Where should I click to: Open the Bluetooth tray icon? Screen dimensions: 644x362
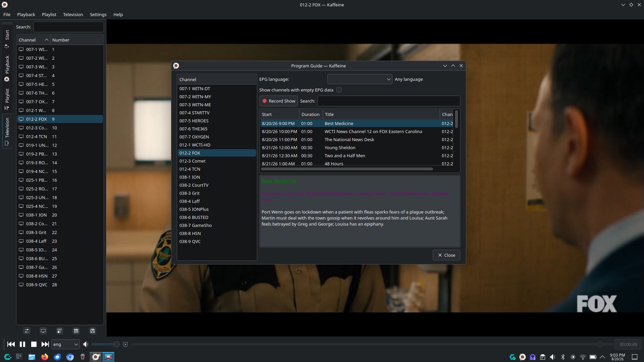(x=563, y=357)
